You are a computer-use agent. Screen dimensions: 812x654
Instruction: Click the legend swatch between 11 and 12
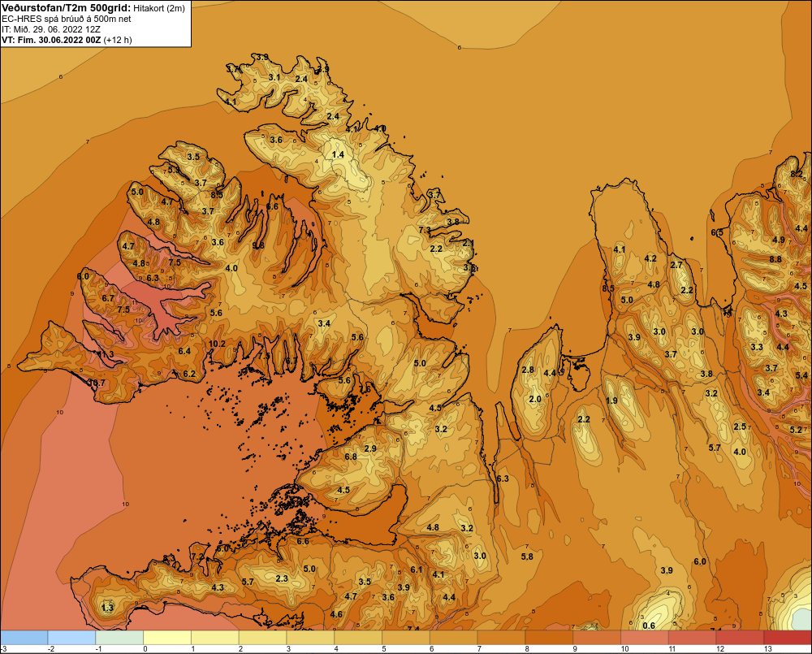click(693, 638)
